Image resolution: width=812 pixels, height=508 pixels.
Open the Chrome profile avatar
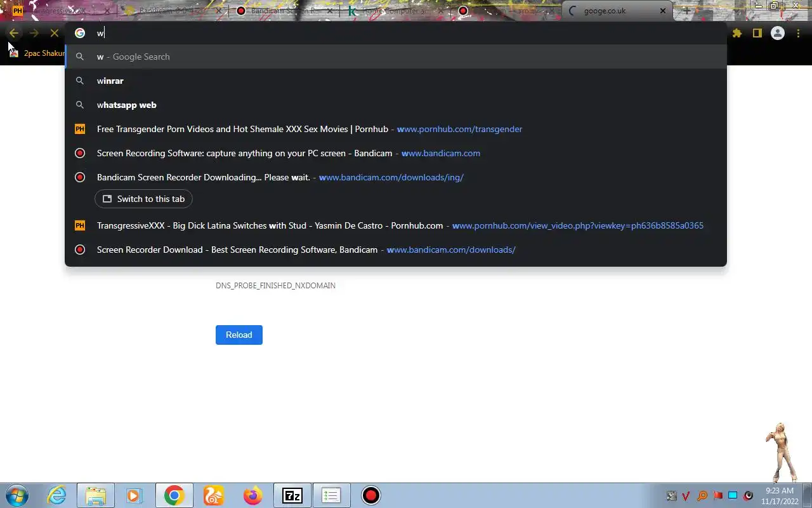(778, 33)
